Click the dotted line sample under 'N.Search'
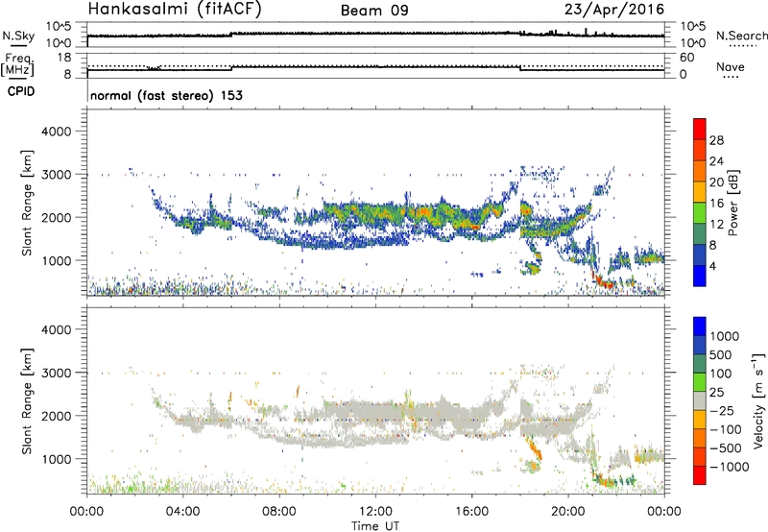Viewport: 768px width, 532px height. point(742,46)
